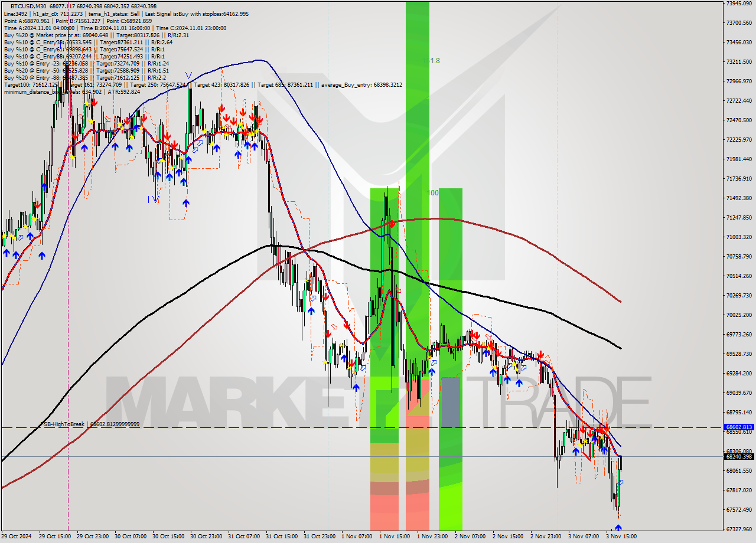The height and width of the screenshot is (543, 756).
Task: Click the '31 Oct 15:00' time axis label
Action: click(x=282, y=537)
